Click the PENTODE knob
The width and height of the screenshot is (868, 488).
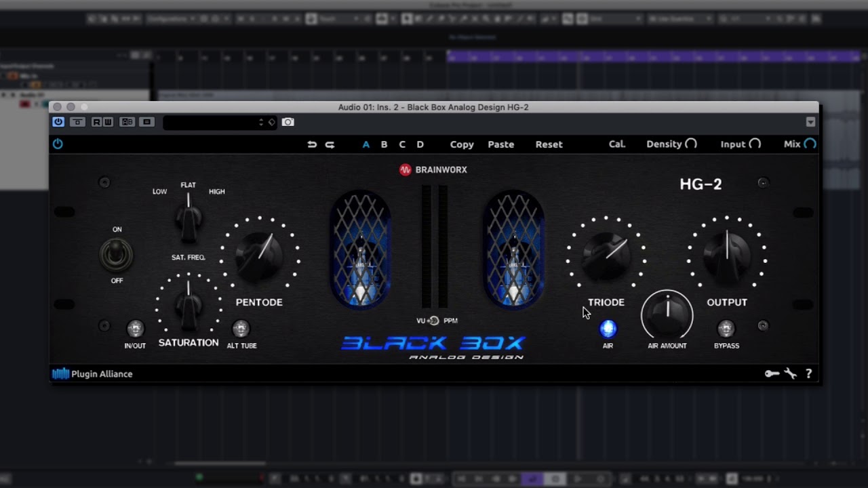tap(259, 256)
